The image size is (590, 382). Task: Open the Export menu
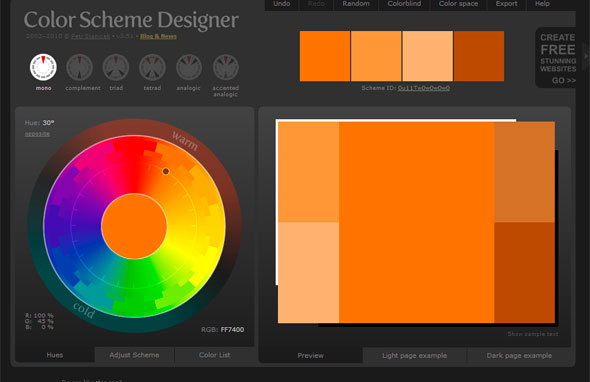point(506,4)
